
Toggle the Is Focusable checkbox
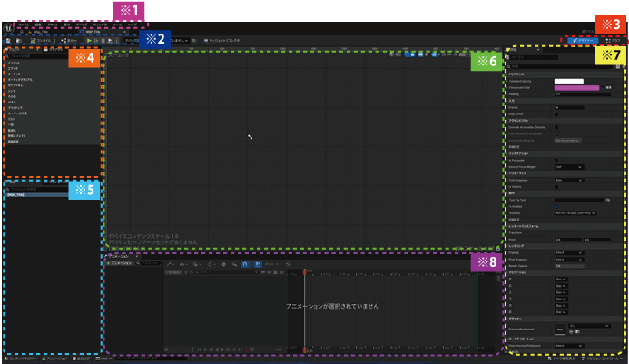pos(556,162)
